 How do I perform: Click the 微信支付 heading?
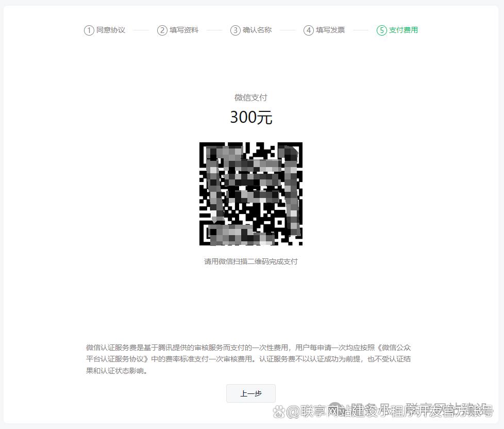coord(251,97)
